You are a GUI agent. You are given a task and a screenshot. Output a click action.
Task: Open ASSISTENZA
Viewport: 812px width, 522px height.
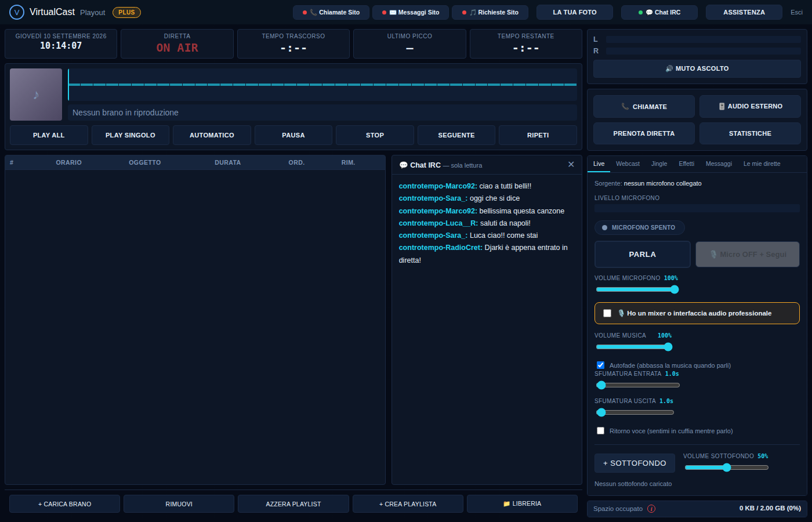(x=744, y=12)
